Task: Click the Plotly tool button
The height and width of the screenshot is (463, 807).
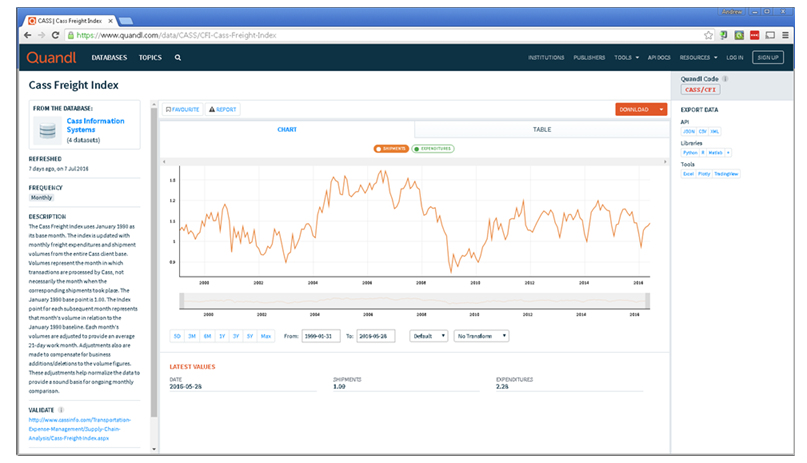Action: pos(704,174)
